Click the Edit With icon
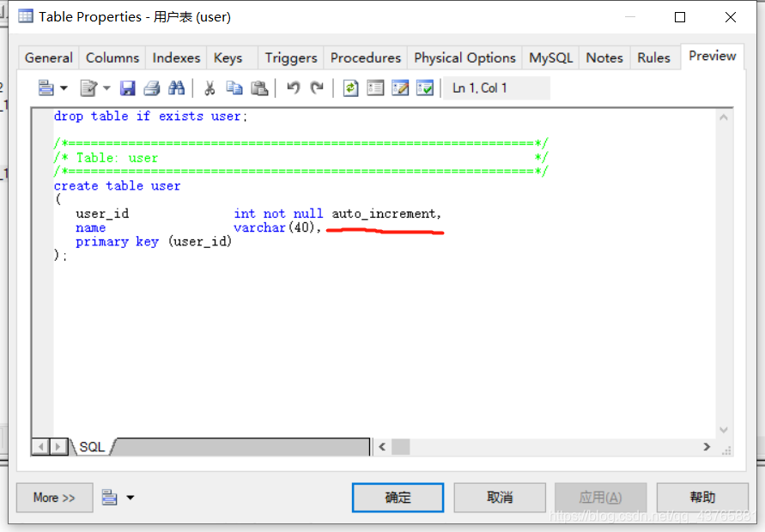Viewport: 765px width, 532px height. 88,88
